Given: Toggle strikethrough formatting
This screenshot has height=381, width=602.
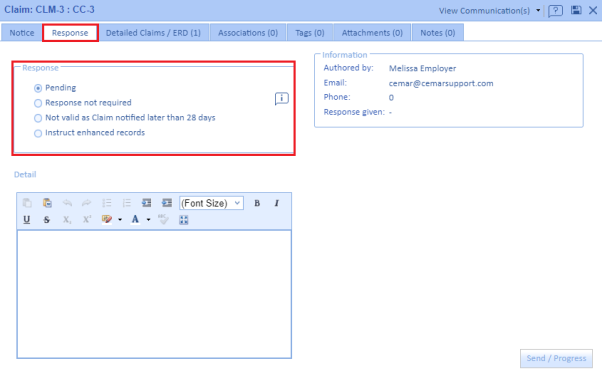Looking at the screenshot, I should click(x=46, y=220).
